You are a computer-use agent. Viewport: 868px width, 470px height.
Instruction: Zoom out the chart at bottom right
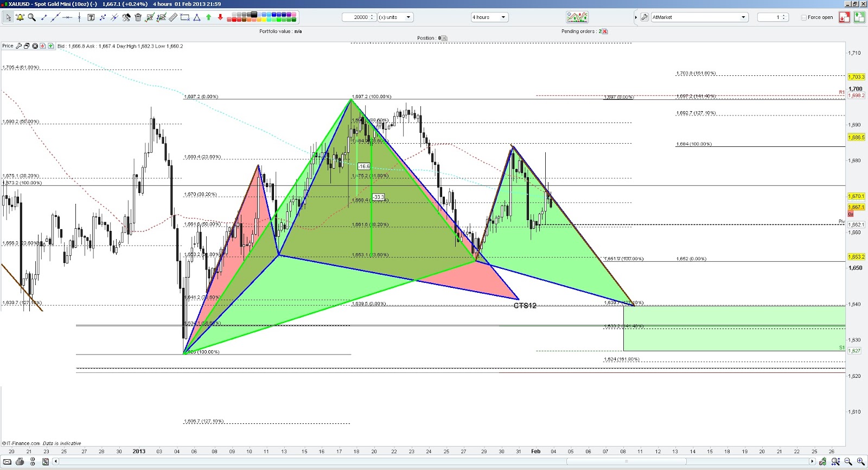coord(848,462)
